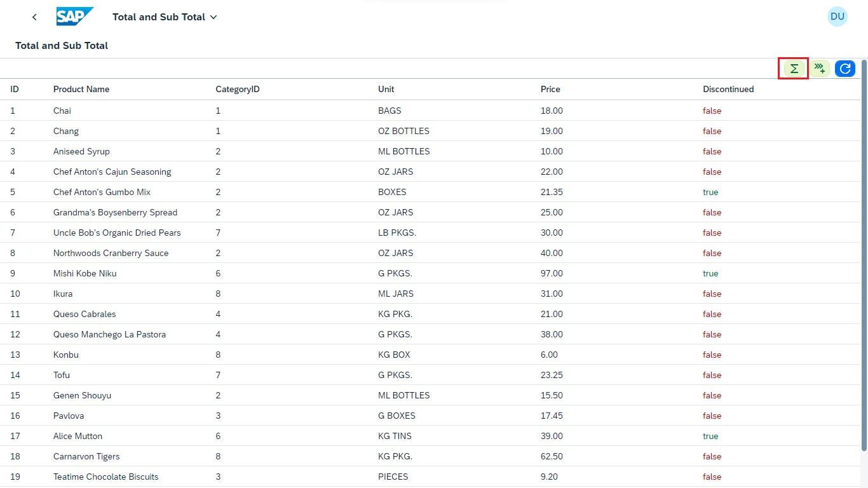Click the Unit column header
This screenshot has width=868, height=488.
point(386,89)
